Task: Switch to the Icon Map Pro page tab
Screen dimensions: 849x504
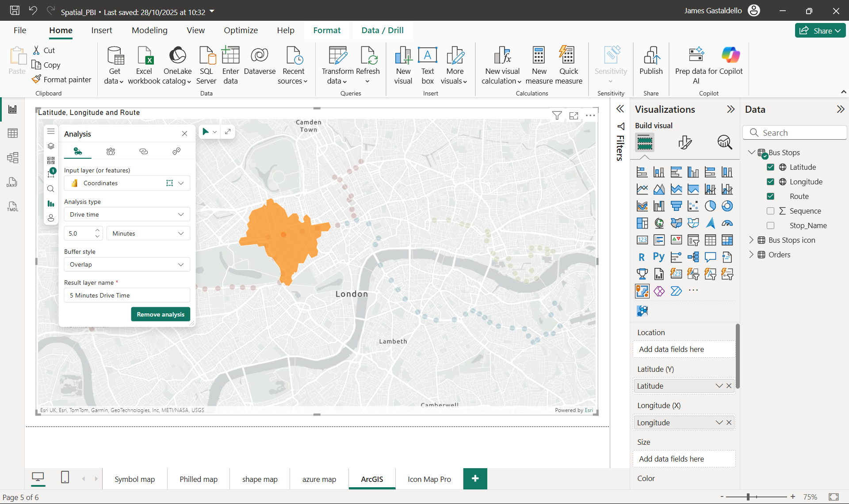Action: click(x=429, y=479)
